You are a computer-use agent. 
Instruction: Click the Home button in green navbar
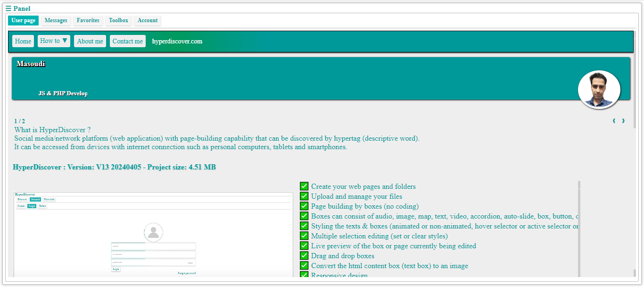click(23, 41)
